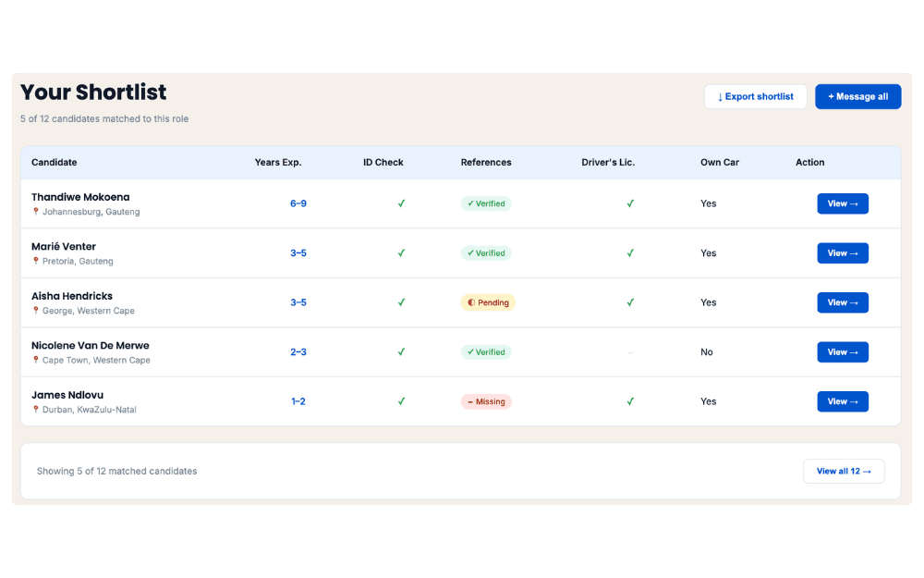Select the name James Ndlovu
The image size is (924, 578).
click(67, 395)
